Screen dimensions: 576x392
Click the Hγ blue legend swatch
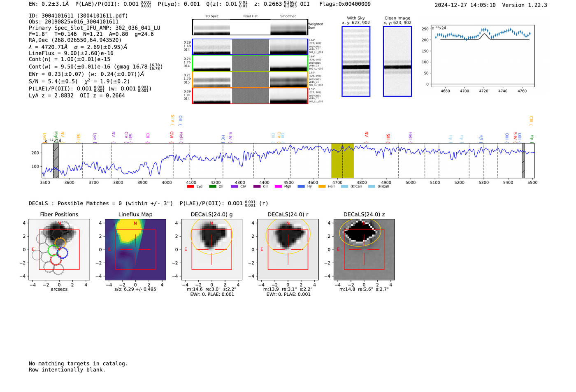[301, 187]
